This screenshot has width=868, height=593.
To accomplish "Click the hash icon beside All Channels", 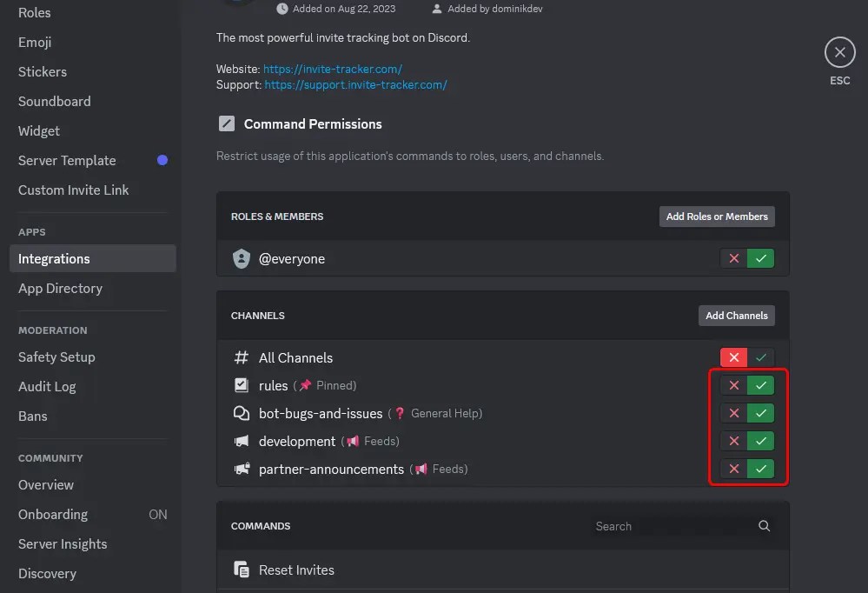I will pos(241,357).
